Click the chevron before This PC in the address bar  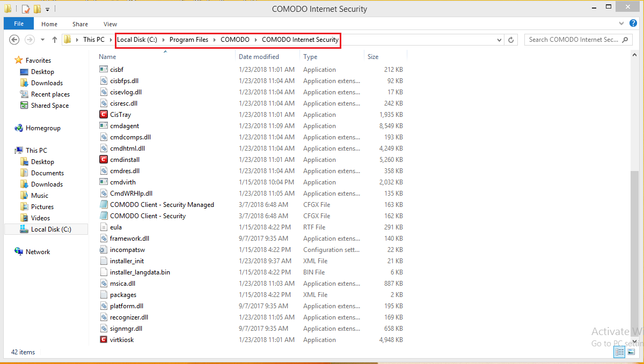click(x=77, y=40)
